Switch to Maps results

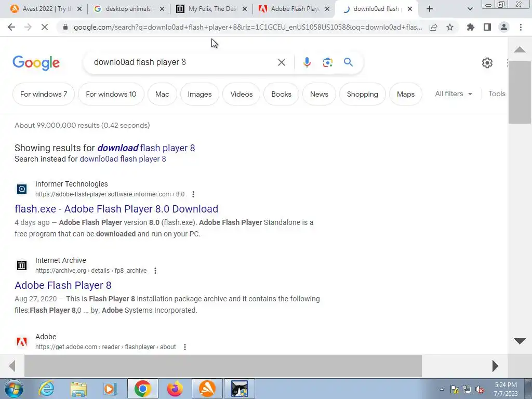[x=405, y=94]
